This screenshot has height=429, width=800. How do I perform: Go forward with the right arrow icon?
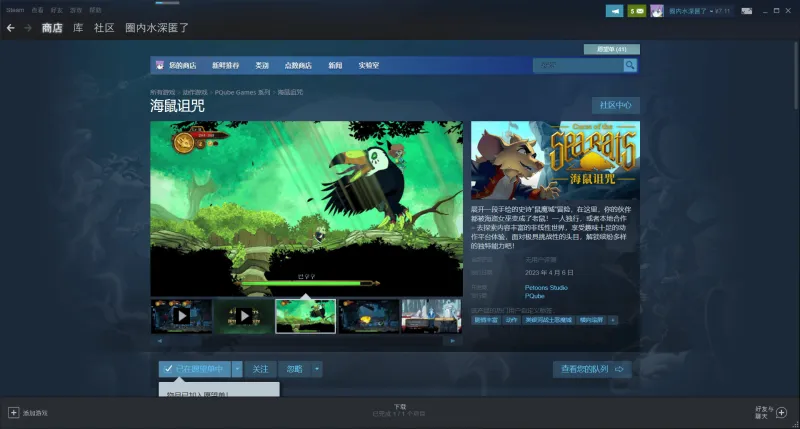[x=28, y=28]
